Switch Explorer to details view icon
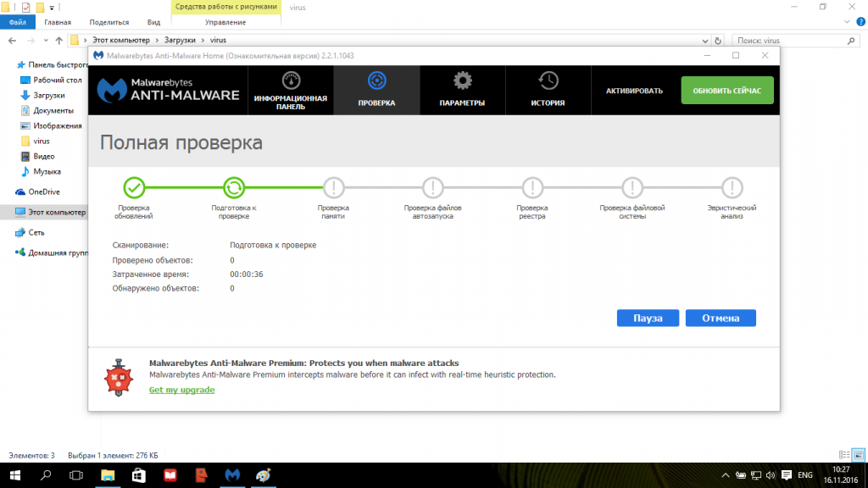The height and width of the screenshot is (488, 868). coord(844,455)
